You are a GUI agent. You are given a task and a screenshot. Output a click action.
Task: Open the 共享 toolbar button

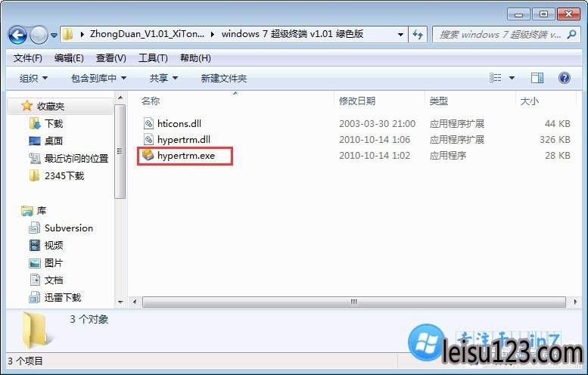[x=163, y=79]
